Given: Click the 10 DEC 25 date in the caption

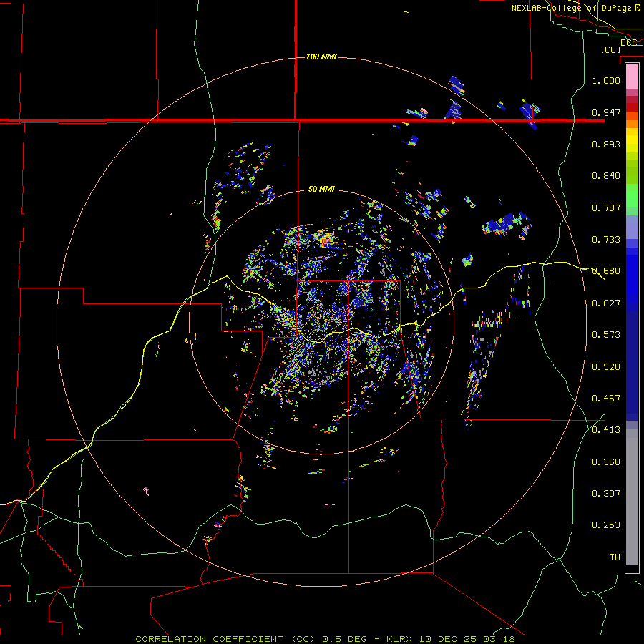Looking at the screenshot, I should 448,639.
